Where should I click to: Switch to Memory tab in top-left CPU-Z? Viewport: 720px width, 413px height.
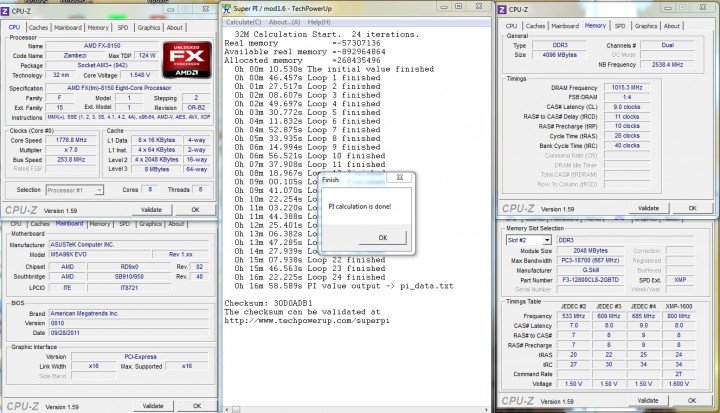[98, 28]
